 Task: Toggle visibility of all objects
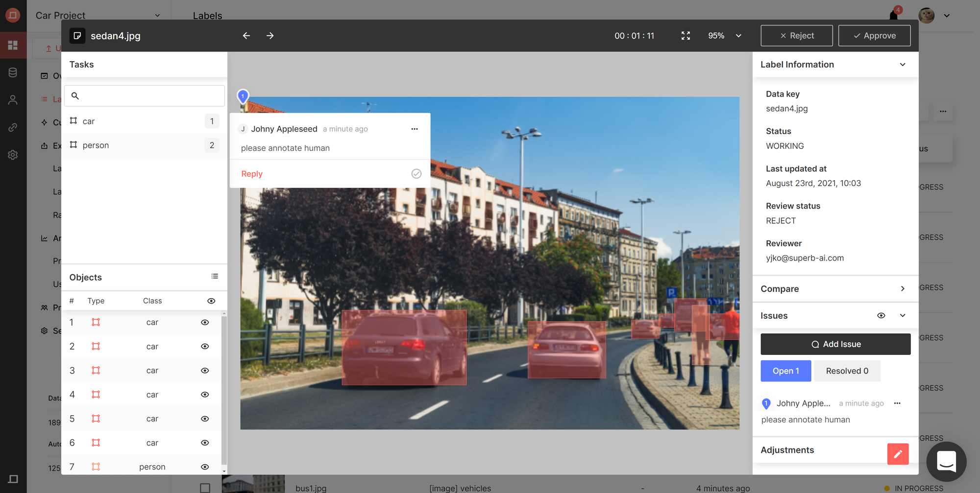pos(211,301)
